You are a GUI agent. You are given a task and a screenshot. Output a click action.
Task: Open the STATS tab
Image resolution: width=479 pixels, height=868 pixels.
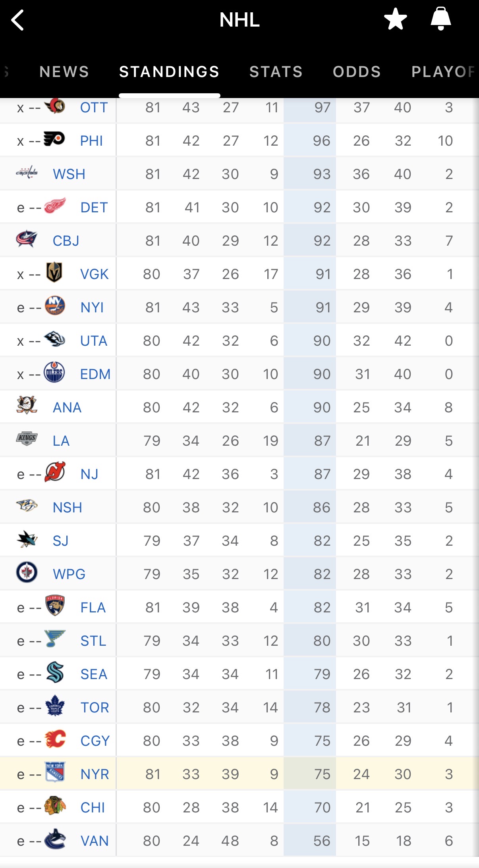(276, 72)
